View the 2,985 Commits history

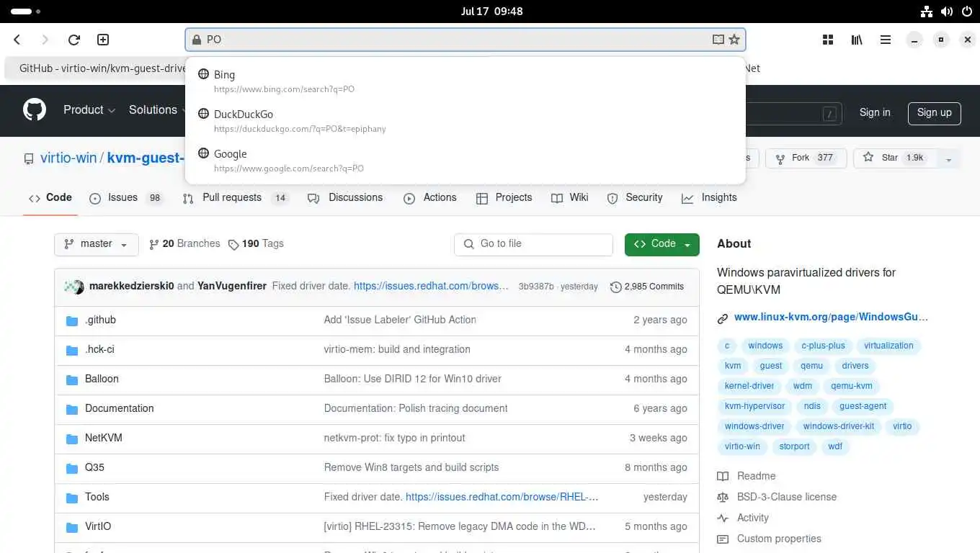pos(647,287)
